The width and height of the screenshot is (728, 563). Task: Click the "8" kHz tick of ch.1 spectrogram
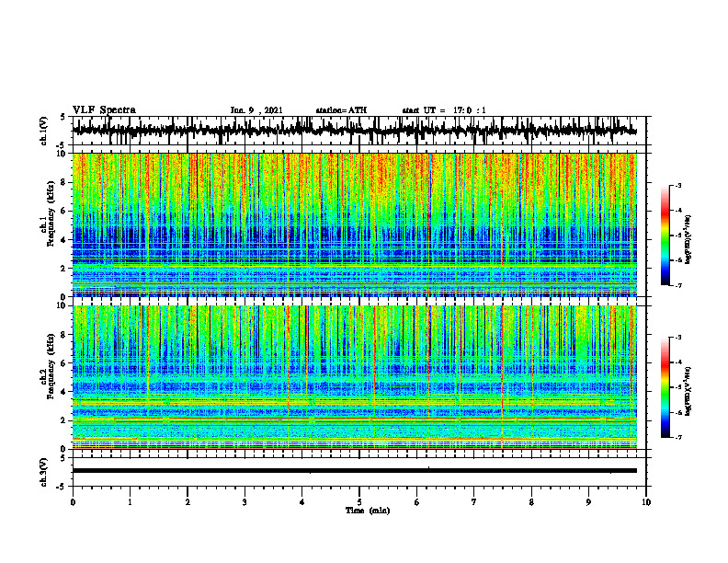coord(63,182)
